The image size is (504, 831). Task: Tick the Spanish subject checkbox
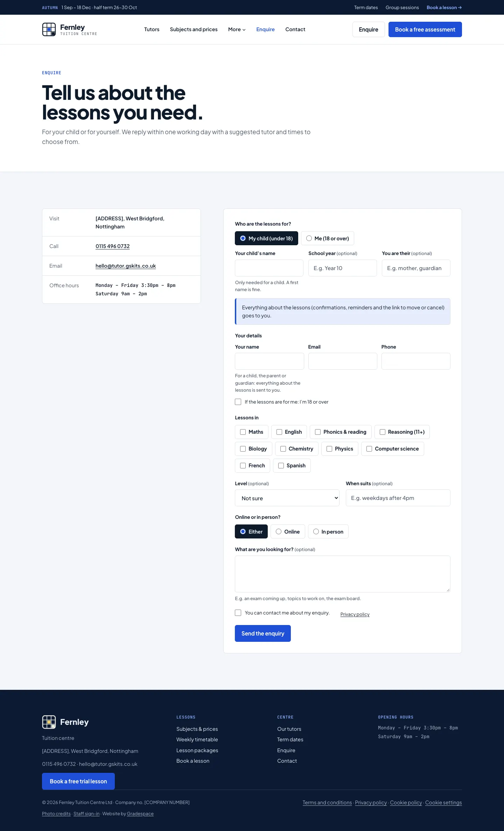(281, 466)
